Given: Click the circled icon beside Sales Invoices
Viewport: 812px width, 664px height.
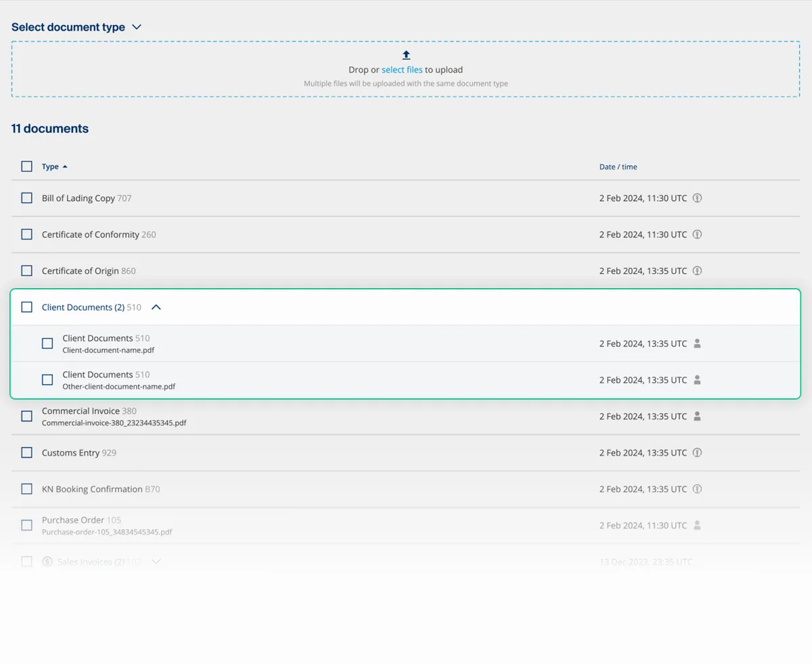Looking at the screenshot, I should pyautogui.click(x=46, y=561).
